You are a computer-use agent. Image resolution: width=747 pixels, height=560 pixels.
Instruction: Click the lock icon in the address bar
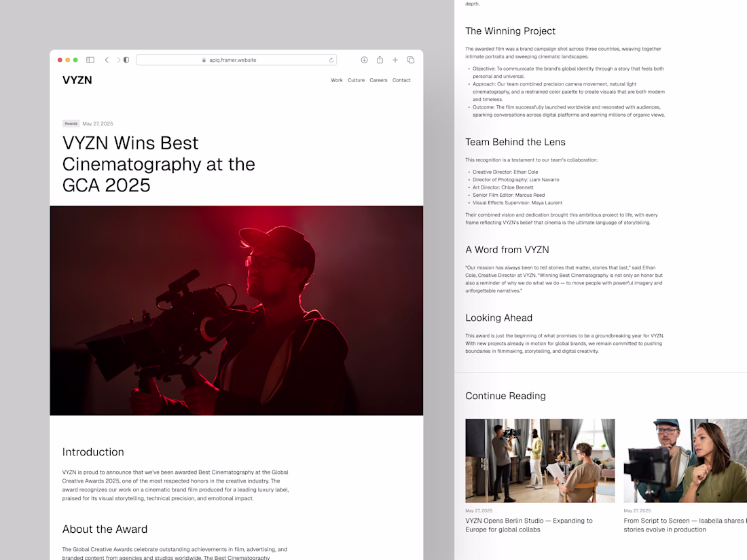(x=204, y=60)
